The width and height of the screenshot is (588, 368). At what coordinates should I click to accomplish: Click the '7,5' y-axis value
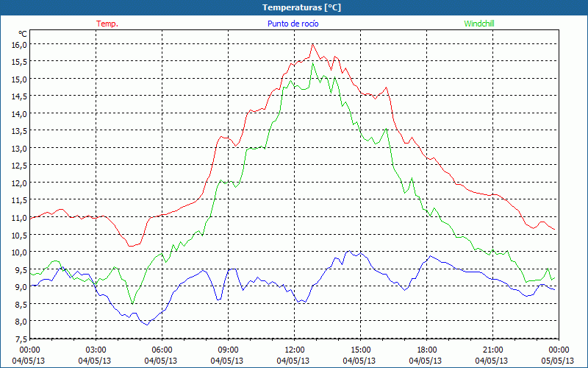pyautogui.click(x=21, y=339)
